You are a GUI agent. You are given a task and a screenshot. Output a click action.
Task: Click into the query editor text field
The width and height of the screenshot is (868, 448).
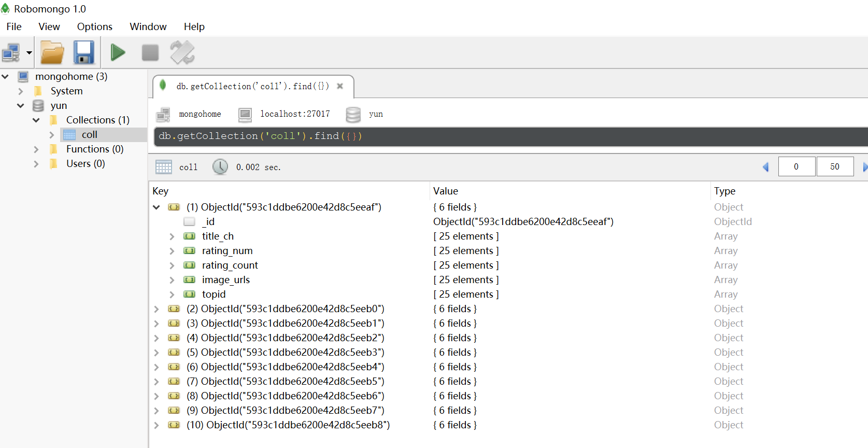click(510, 136)
